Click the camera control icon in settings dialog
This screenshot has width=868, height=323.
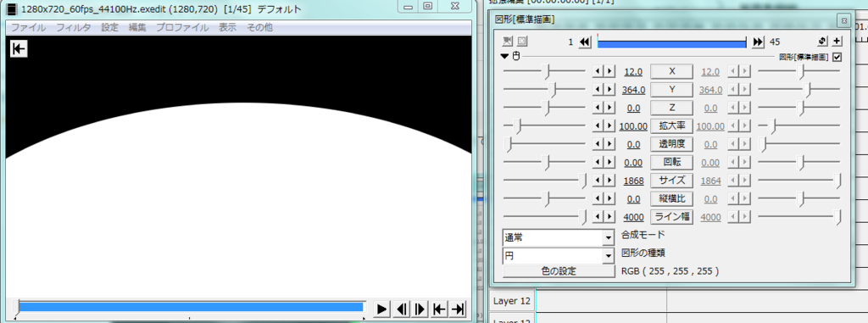pos(508,42)
